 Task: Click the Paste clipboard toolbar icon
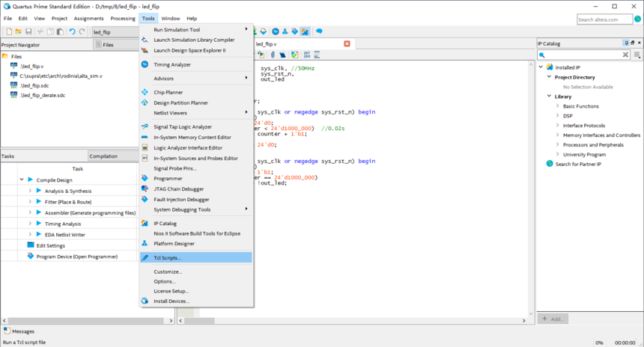pyautogui.click(x=60, y=31)
